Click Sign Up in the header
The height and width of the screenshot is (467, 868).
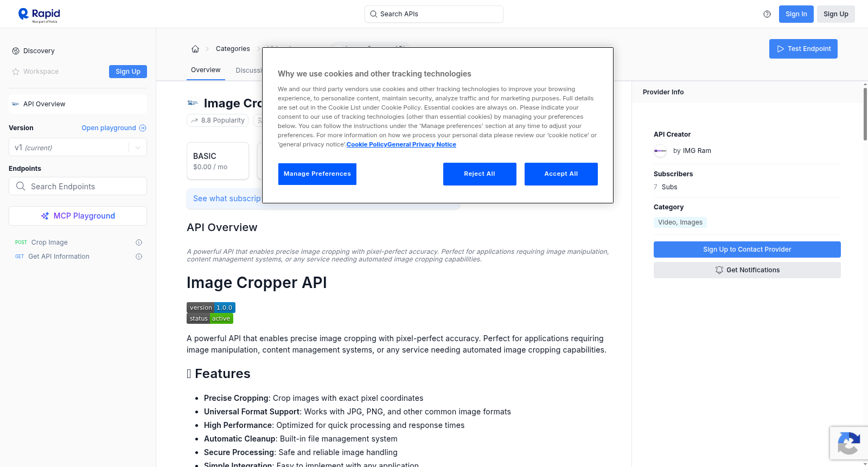click(x=836, y=14)
